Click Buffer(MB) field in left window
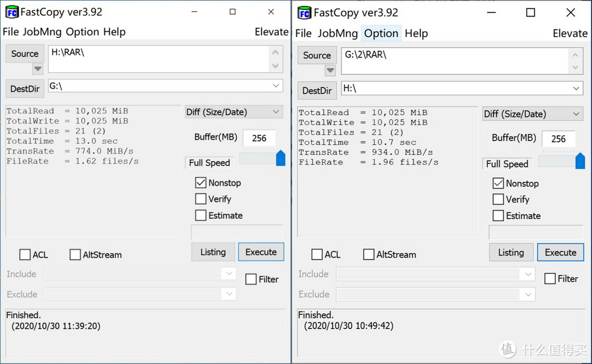This screenshot has width=592, height=364. 259,138
